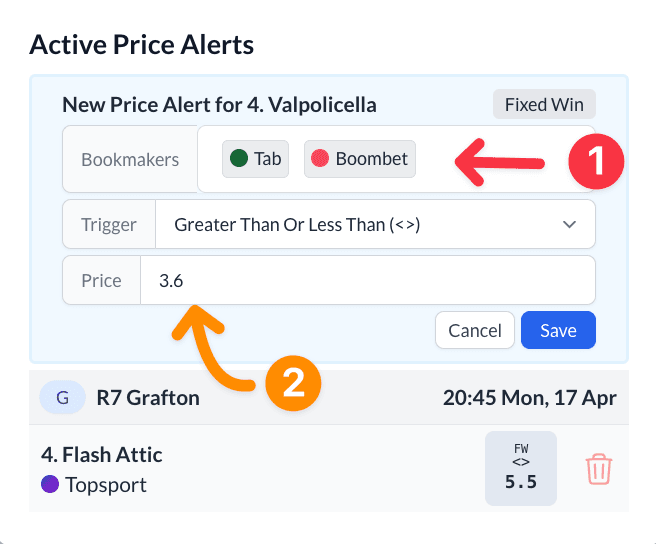Remove the Boombet bookmaker chip

(x=360, y=159)
